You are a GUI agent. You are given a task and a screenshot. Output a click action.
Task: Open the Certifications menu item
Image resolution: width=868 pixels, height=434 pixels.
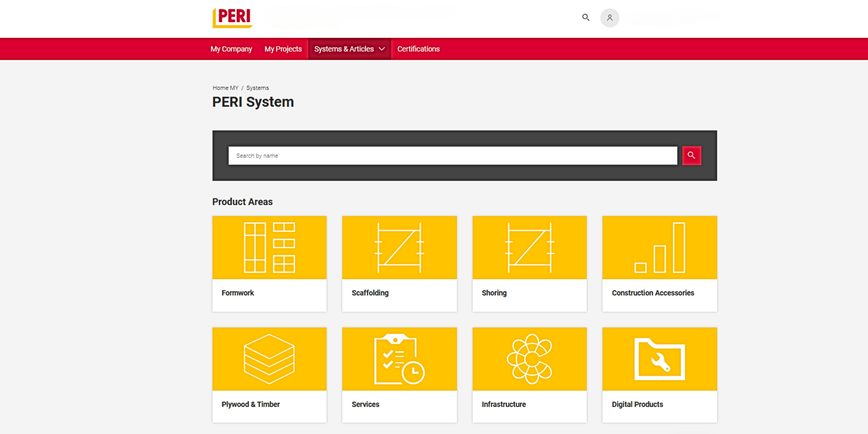pyautogui.click(x=418, y=49)
